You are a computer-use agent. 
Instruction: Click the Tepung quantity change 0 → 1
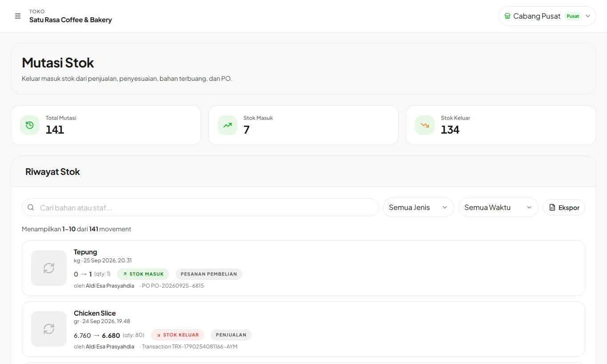coord(83,274)
